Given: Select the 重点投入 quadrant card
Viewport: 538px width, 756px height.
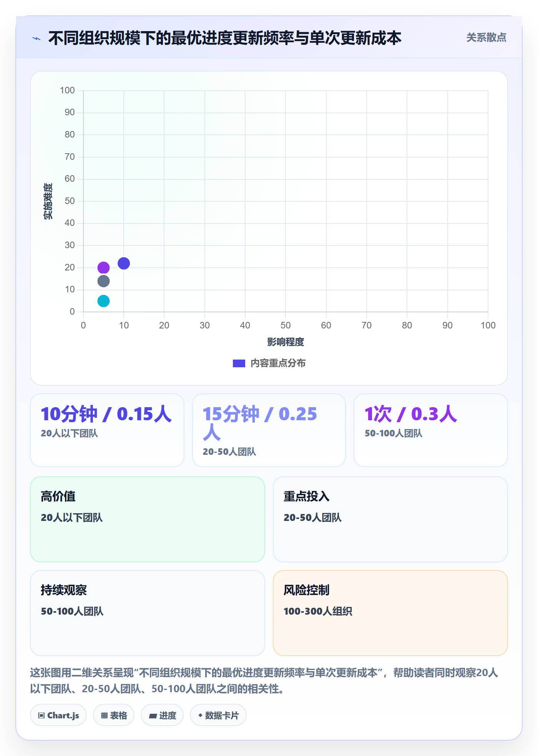Looking at the screenshot, I should pos(390,519).
